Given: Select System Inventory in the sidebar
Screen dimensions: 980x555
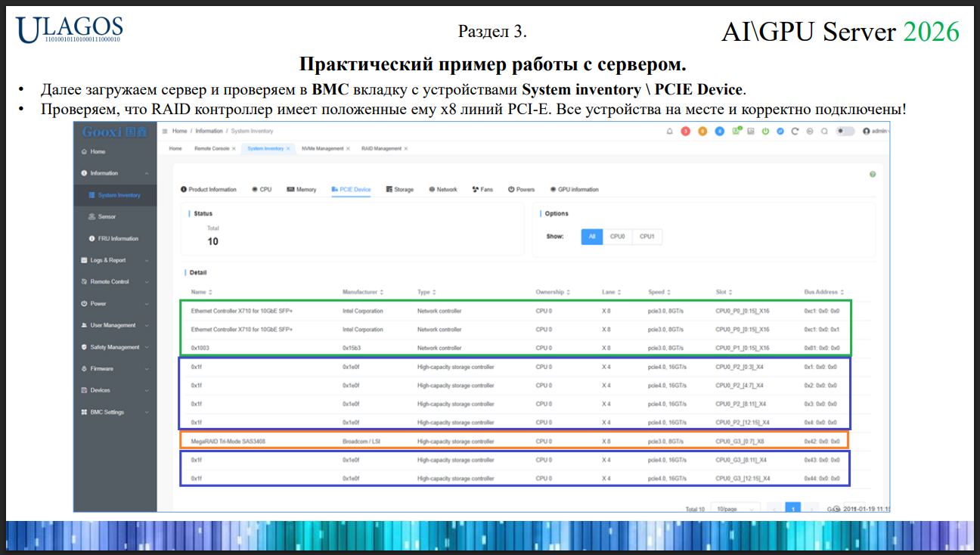Looking at the screenshot, I should tap(115, 195).
